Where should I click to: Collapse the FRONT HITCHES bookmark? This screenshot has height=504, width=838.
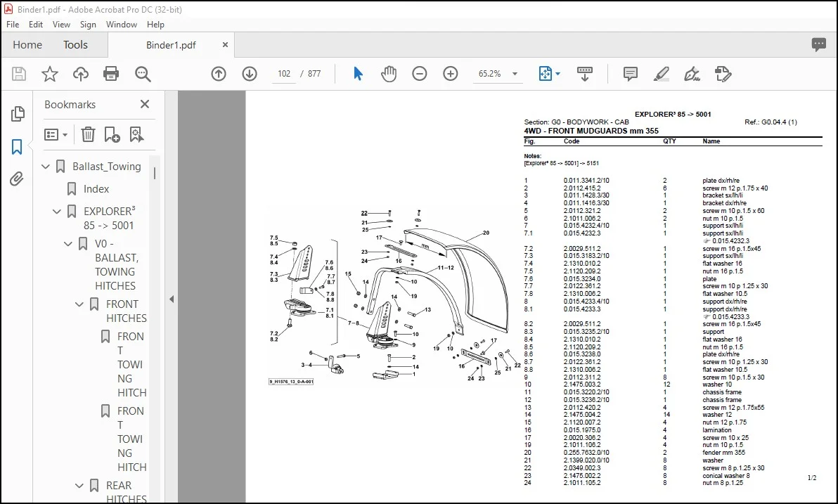pos(79,304)
